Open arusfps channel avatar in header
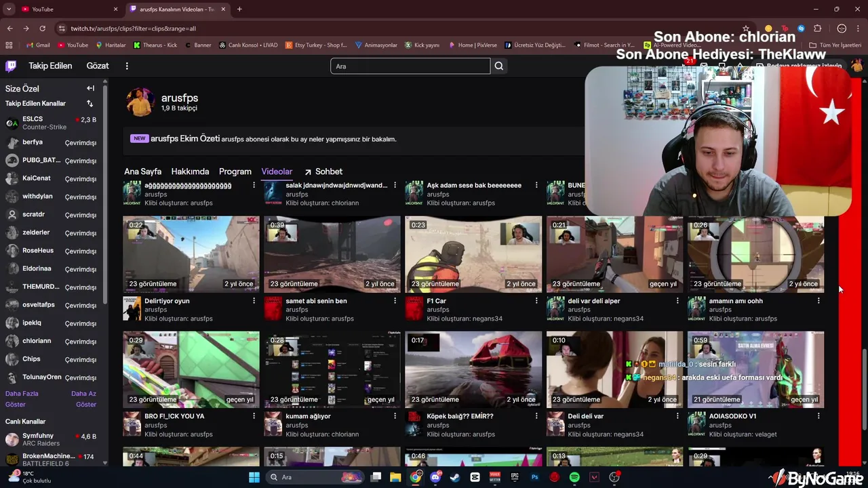The height and width of the screenshot is (488, 868). pos(140,102)
